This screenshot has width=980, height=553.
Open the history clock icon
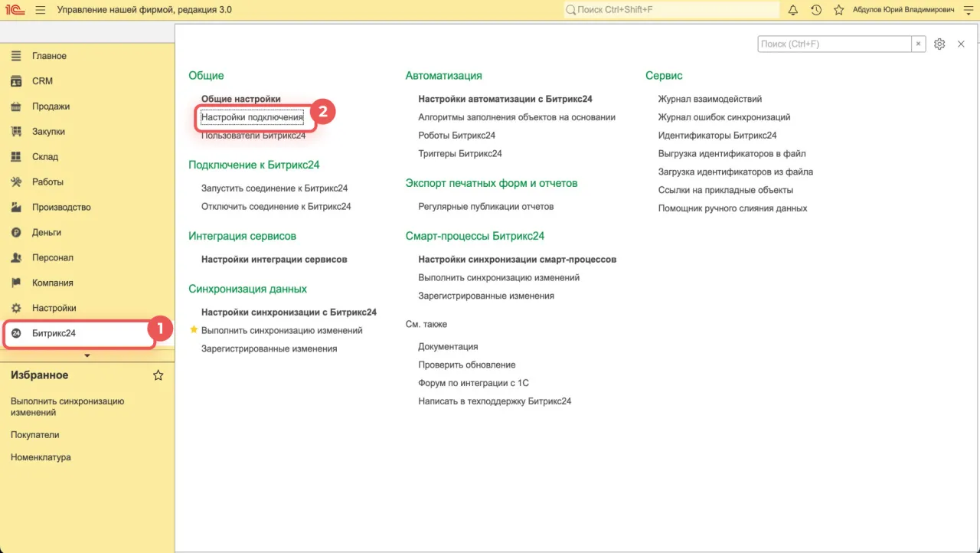tap(816, 10)
